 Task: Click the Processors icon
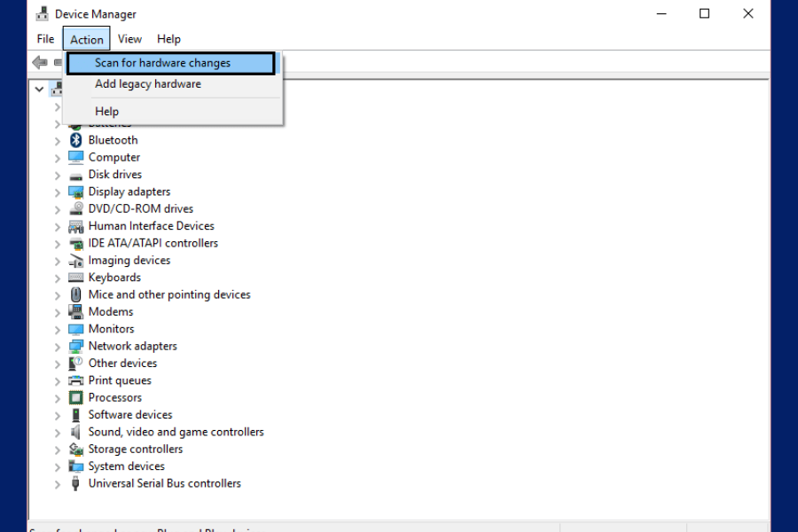point(75,397)
